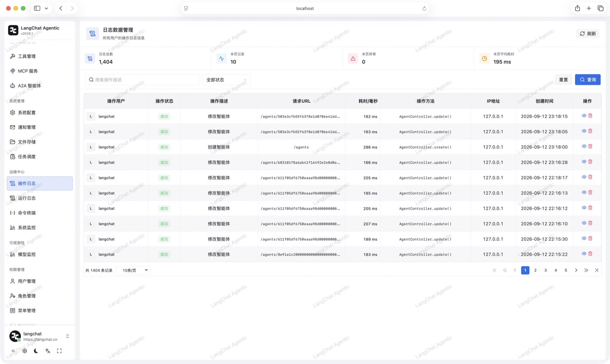Delete the 22:18:17 log entry
Screen dimensions: 610x364
(590, 177)
